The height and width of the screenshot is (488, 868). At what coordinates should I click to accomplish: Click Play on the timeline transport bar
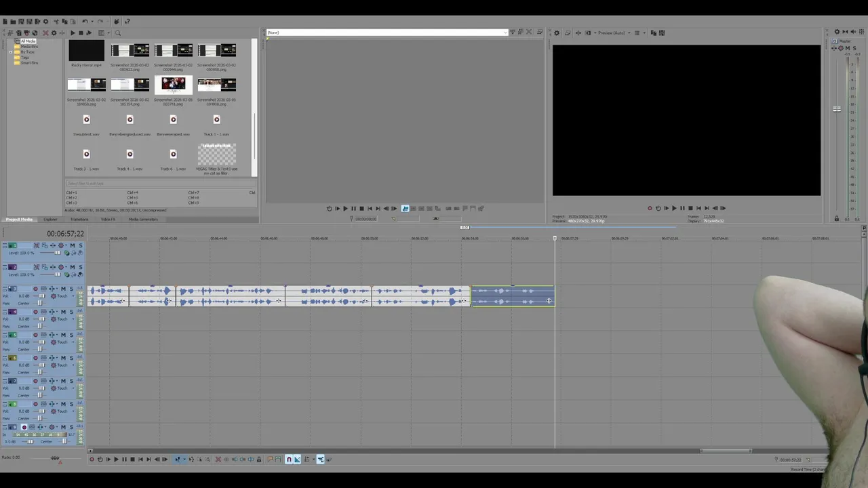(x=116, y=460)
